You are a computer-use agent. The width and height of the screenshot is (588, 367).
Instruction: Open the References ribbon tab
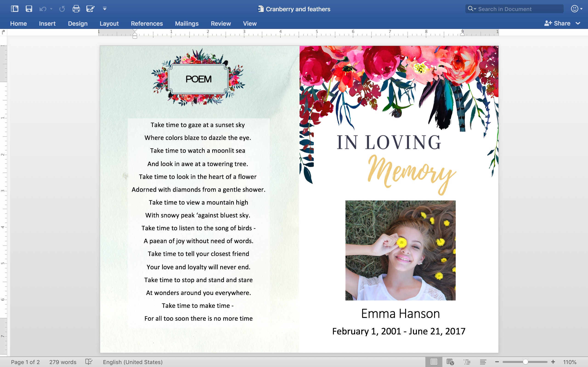[x=147, y=23]
